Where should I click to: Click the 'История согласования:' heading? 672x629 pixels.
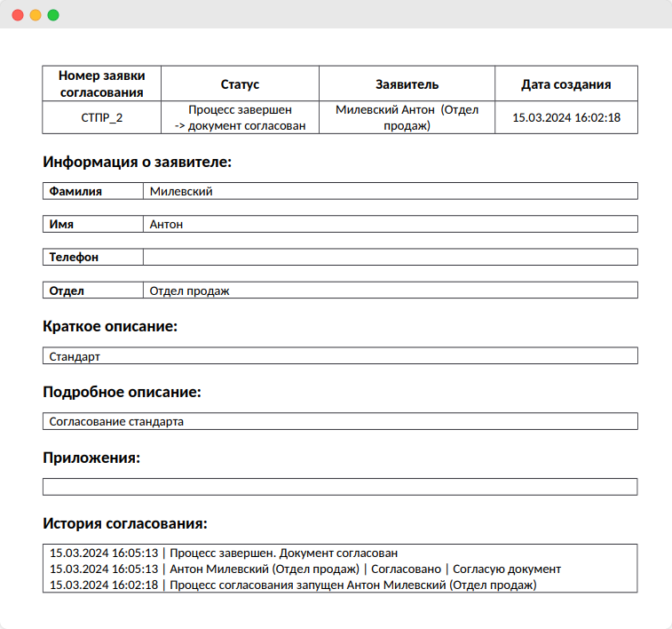125,523
